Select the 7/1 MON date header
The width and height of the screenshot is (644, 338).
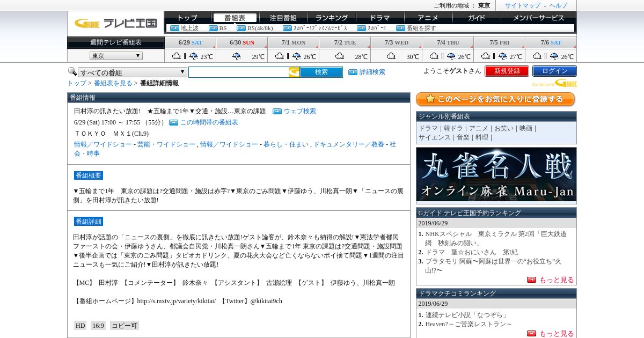tap(294, 42)
